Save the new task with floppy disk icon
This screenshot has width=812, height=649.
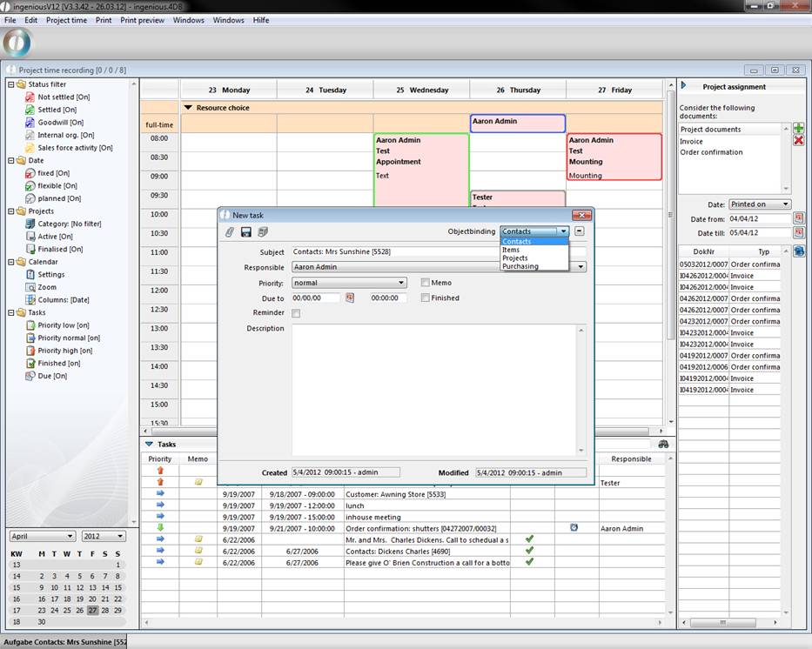[x=246, y=232]
